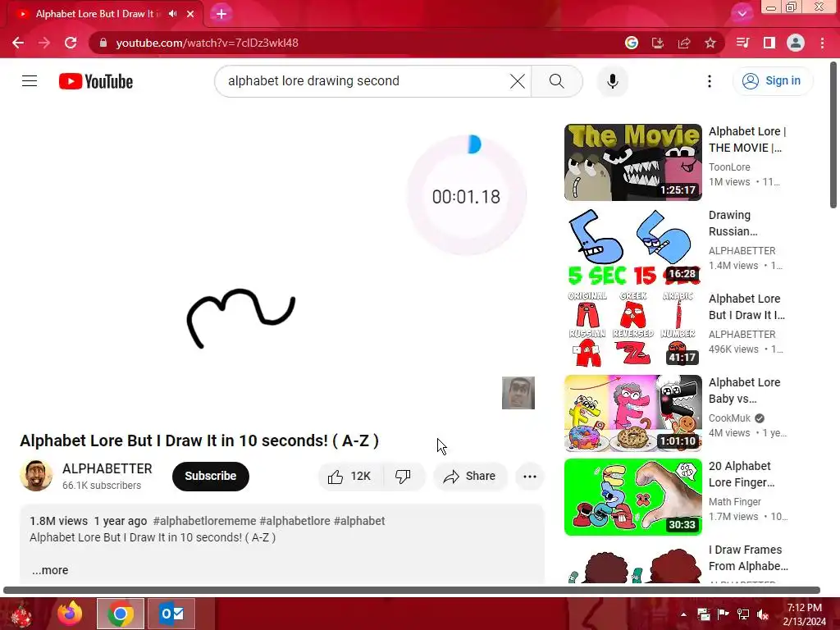Open Chrome three-dot menu
The width and height of the screenshot is (840, 630).
tap(822, 43)
